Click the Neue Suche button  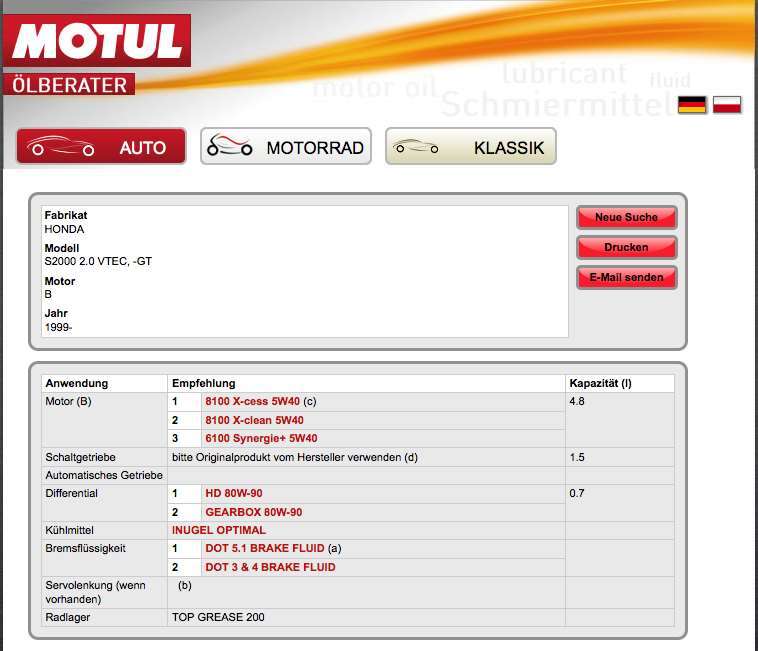coord(626,217)
